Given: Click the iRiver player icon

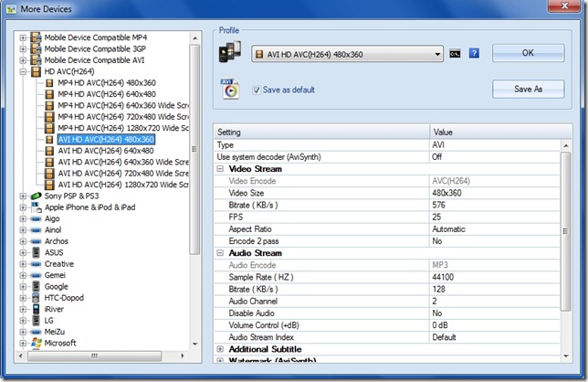Looking at the screenshot, I should coord(36,309).
